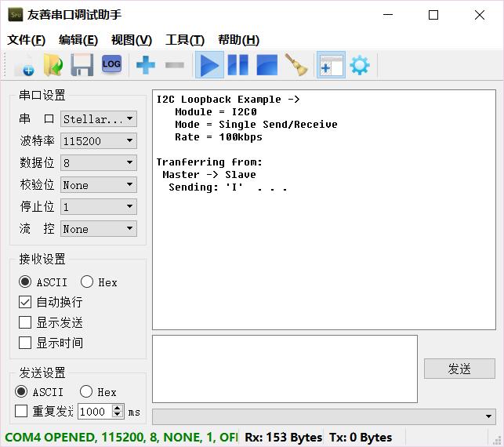Open the serial port Stellar dropdown
The height and width of the screenshot is (447, 504).
(99, 119)
